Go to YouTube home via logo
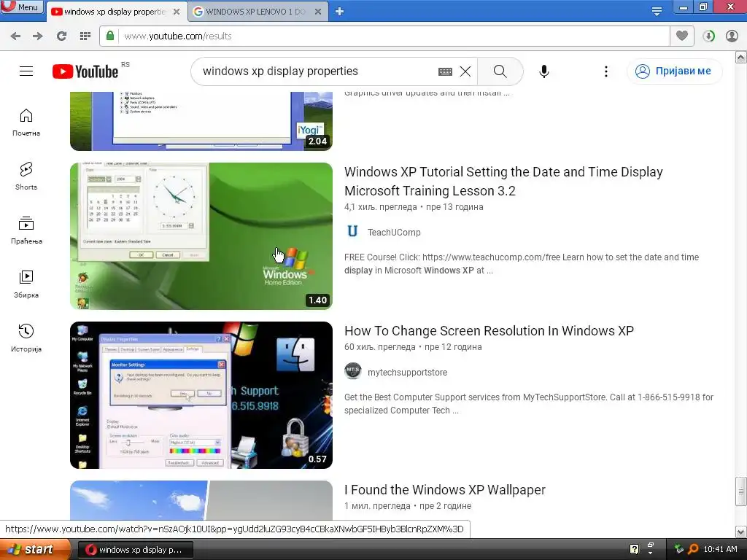 (85, 71)
